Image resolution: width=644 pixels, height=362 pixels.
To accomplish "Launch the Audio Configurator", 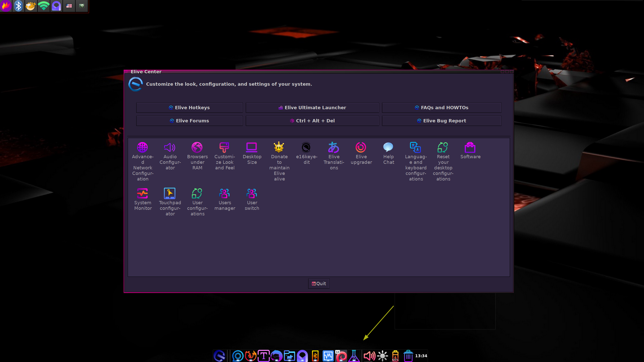I will pos(170,156).
